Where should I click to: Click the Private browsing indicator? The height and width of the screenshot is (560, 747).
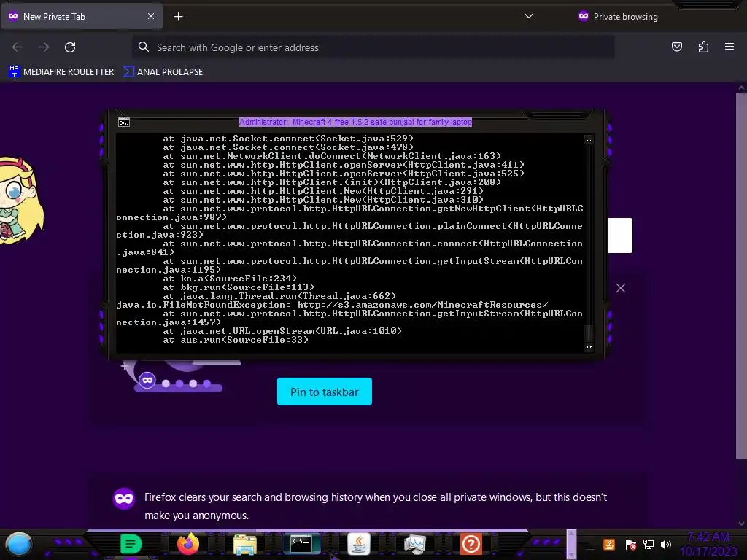(x=618, y=17)
